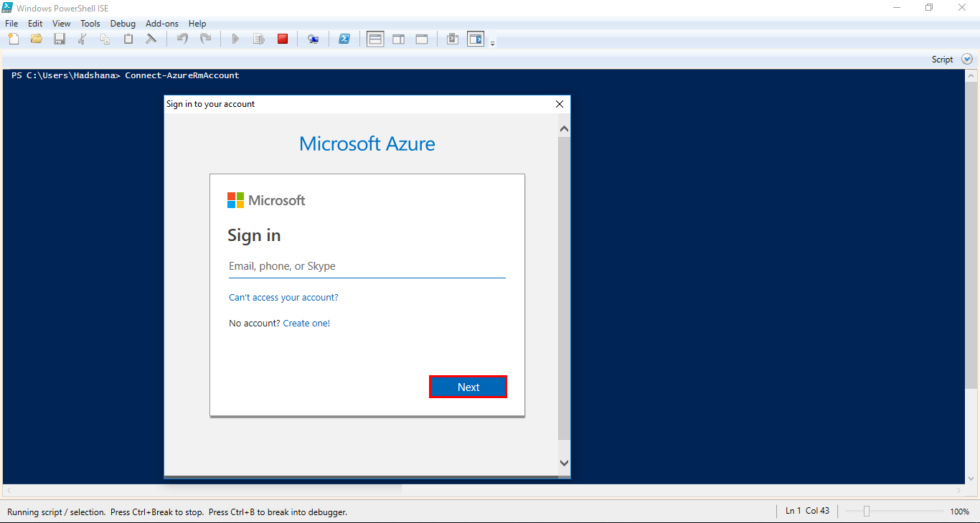980x523 pixels.
Task: Close the Sign in to your account dialog
Action: [560, 104]
